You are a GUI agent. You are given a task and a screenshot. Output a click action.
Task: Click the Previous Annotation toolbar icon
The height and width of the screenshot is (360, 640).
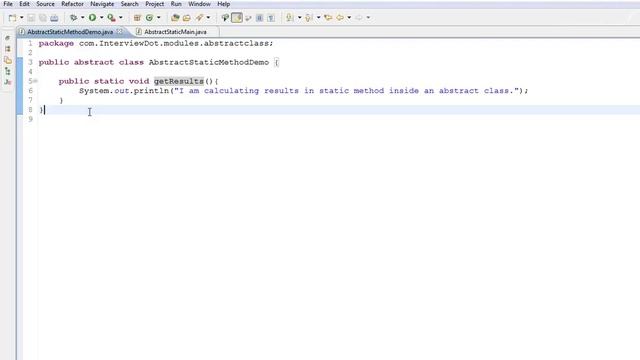pyautogui.click(x=309, y=18)
